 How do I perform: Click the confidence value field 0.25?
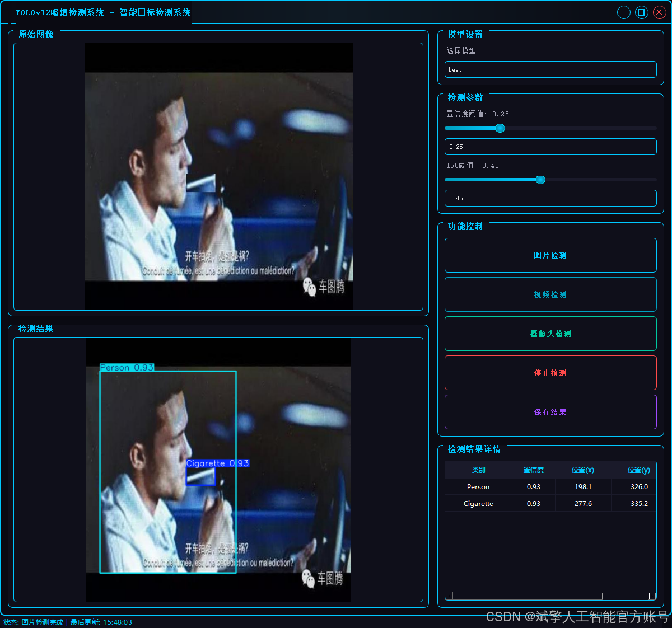(550, 147)
